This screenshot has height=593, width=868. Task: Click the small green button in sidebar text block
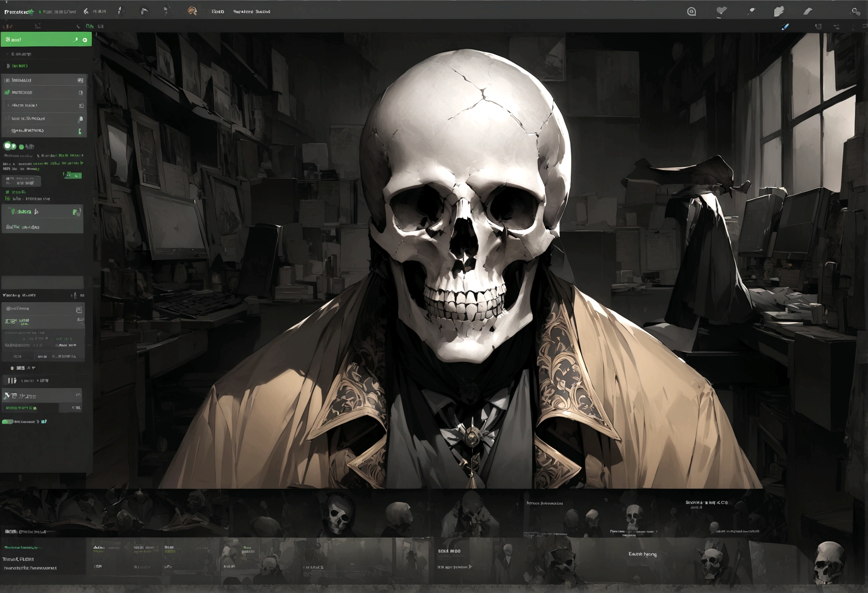tap(72, 176)
